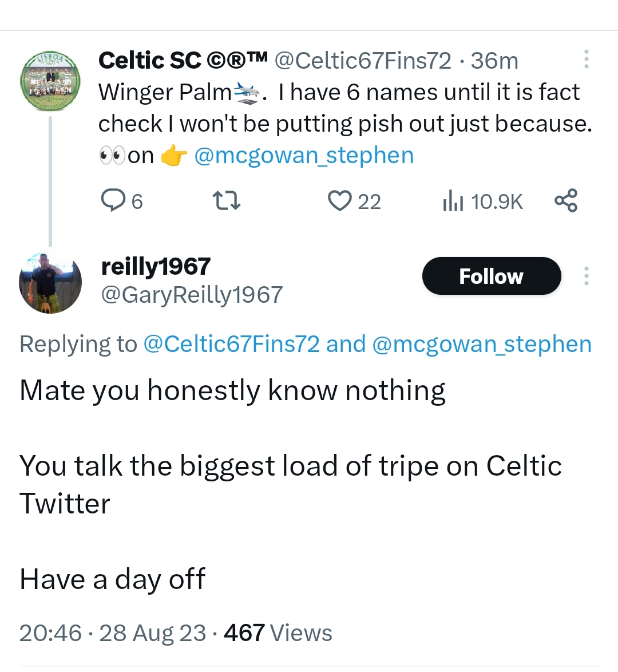Follow reilly1967
Image resolution: width=618 pixels, height=672 pixels.
(x=491, y=276)
